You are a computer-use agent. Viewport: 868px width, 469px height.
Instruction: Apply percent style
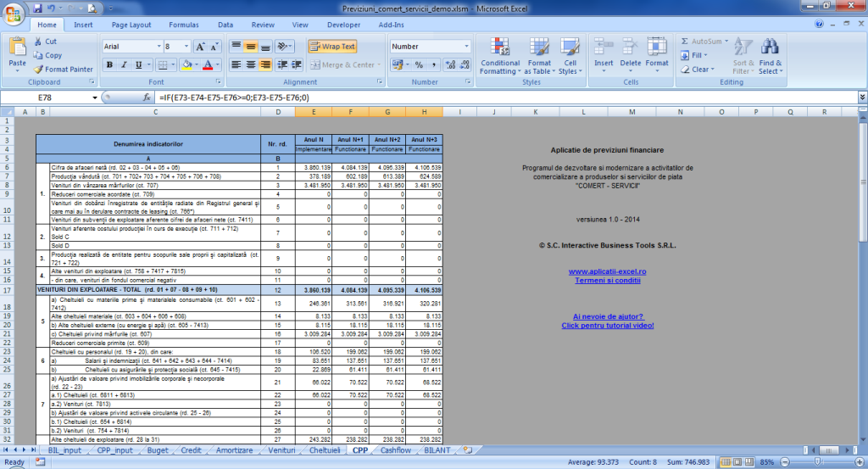tap(419, 64)
